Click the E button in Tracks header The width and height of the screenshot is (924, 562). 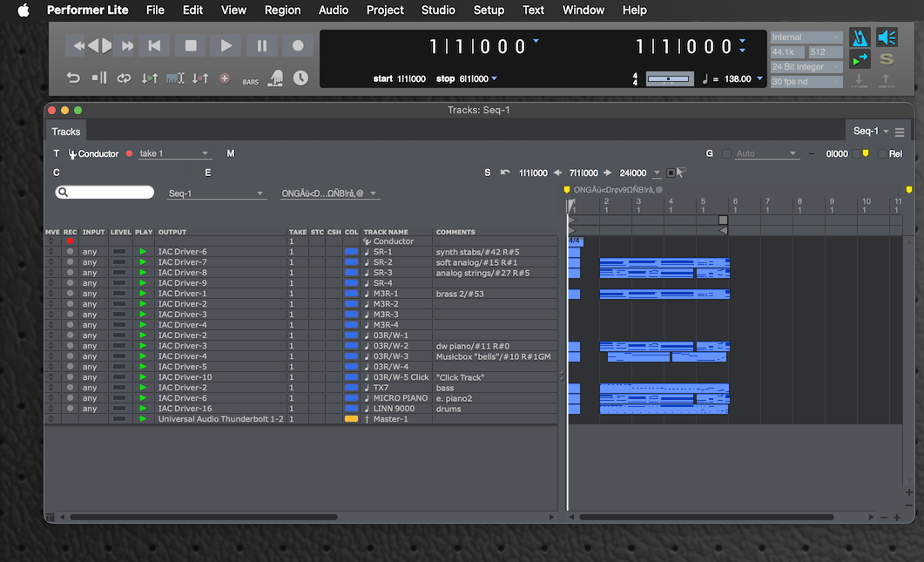207,173
